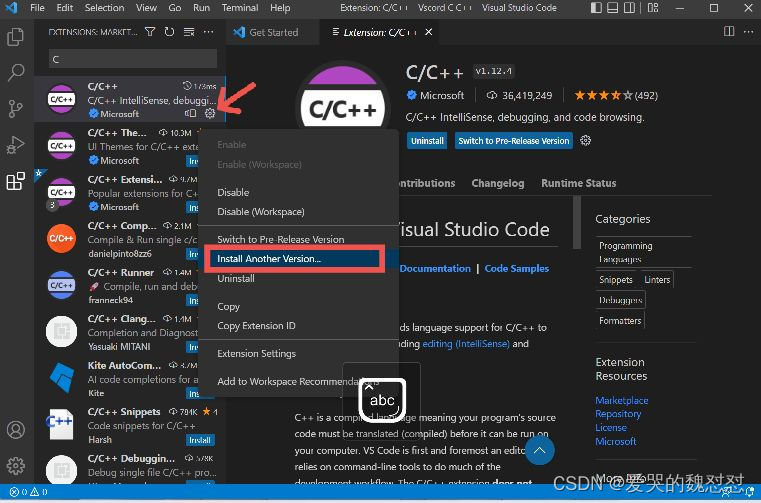Click the blue Uninstall button
The image size is (761, 503).
427,141
